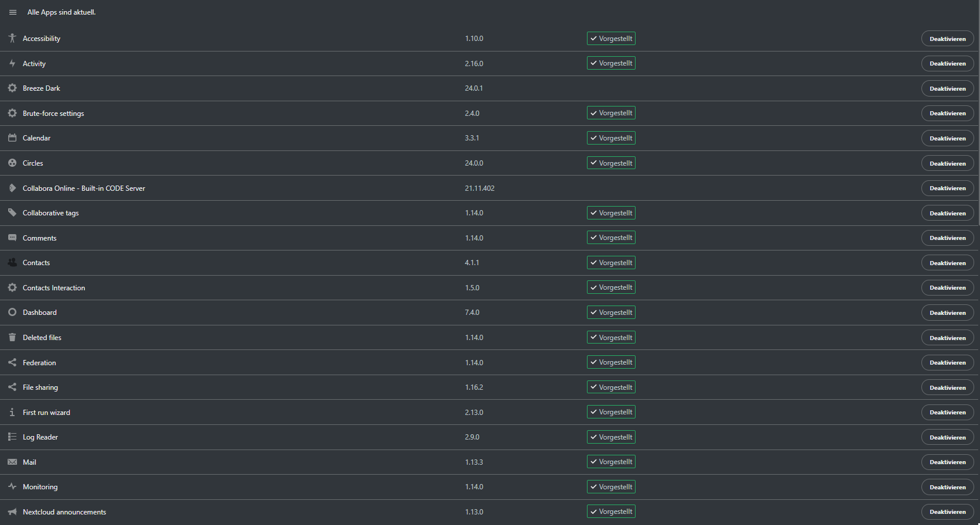Click the Comments speech bubble icon
Screen dimensions: 980x525
coord(12,238)
